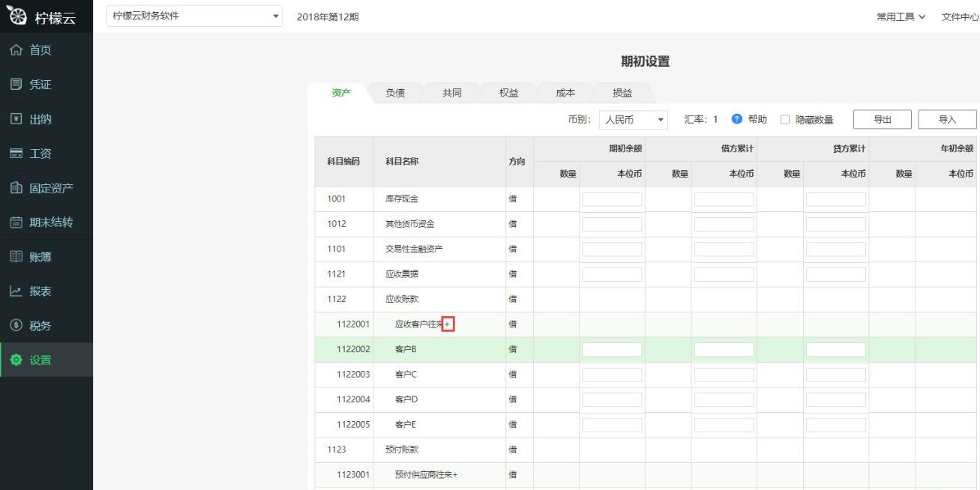Select the 客户C account name

tap(406, 375)
